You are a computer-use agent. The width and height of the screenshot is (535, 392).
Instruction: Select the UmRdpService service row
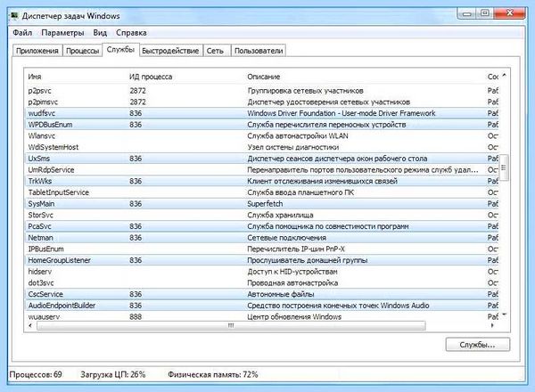pos(263,170)
